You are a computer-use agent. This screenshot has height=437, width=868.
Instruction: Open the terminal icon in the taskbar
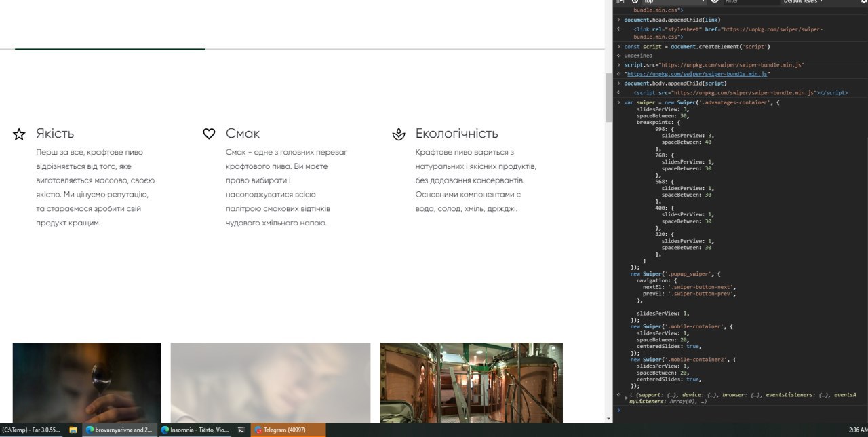coord(241,430)
